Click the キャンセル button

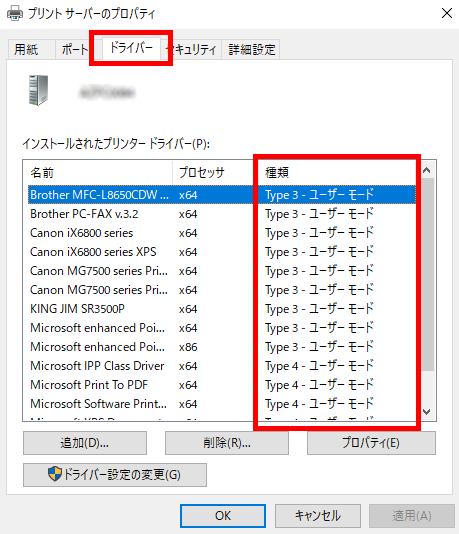pos(317,516)
